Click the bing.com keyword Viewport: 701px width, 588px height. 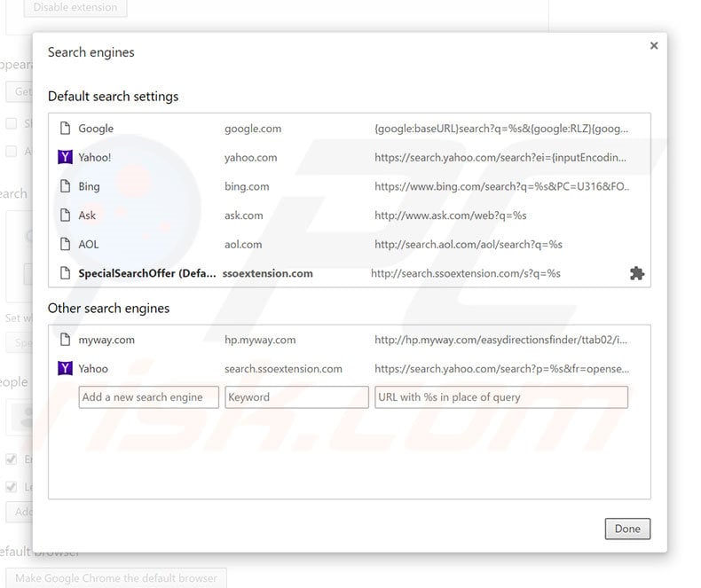point(247,187)
